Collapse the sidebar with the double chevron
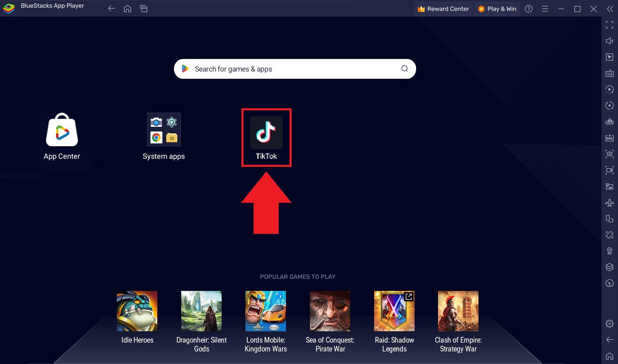 point(610,8)
